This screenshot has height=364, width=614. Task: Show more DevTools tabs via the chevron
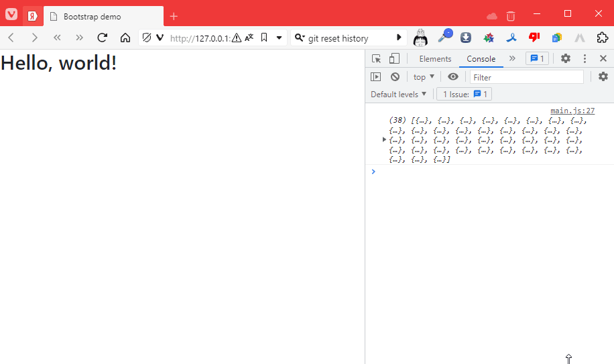coord(513,59)
